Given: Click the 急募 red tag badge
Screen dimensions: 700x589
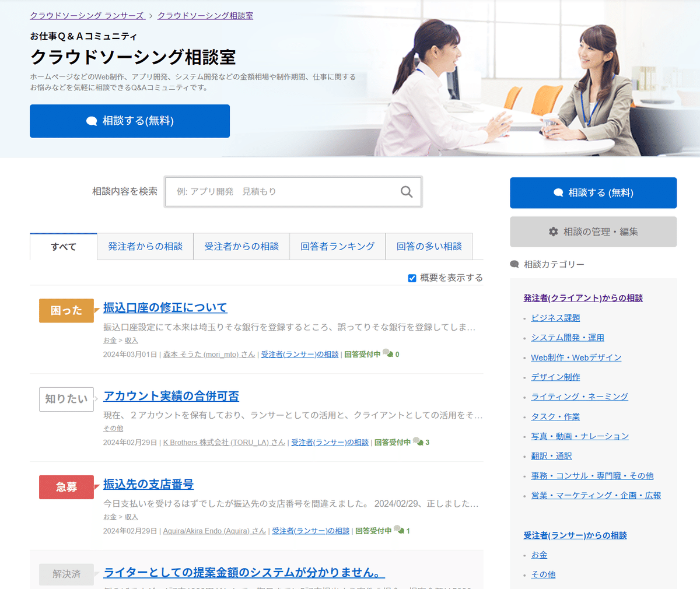Looking at the screenshot, I should (x=66, y=487).
